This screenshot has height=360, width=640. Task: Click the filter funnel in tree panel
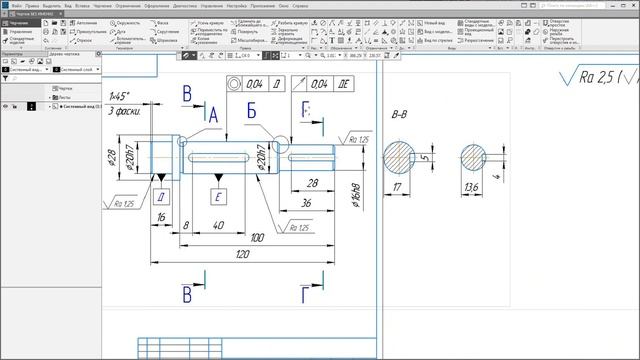pos(5,78)
